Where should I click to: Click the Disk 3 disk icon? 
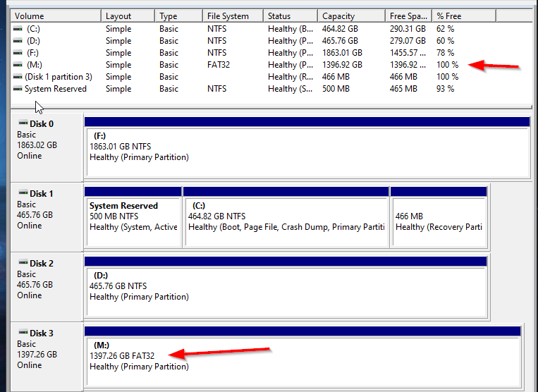[23, 332]
